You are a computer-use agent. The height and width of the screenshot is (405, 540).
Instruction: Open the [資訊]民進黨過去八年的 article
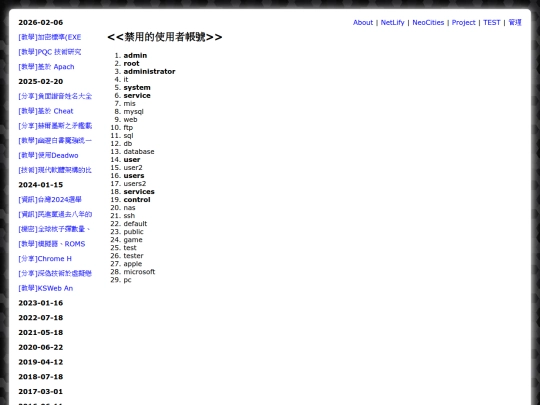55,215
